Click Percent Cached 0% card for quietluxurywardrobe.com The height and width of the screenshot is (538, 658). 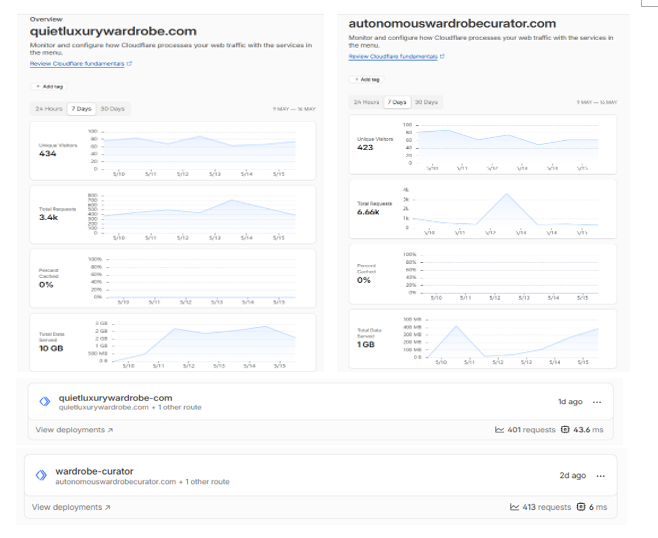pos(173,279)
